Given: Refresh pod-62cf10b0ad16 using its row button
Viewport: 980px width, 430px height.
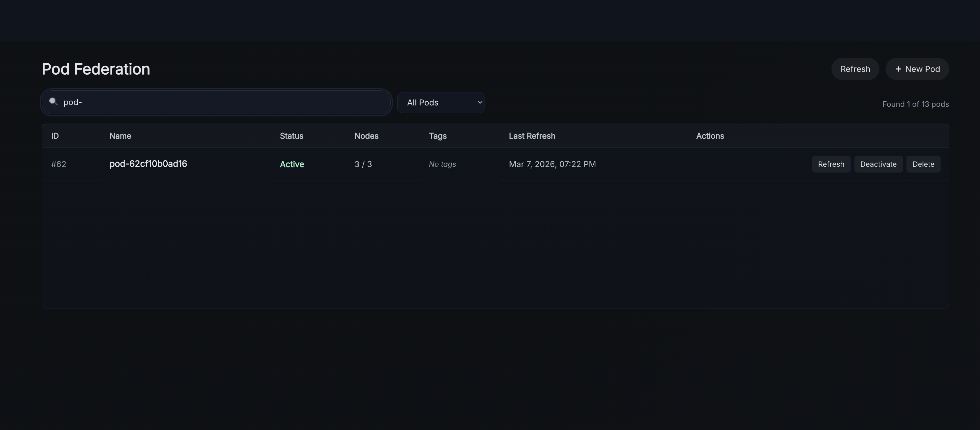Looking at the screenshot, I should 830,164.
